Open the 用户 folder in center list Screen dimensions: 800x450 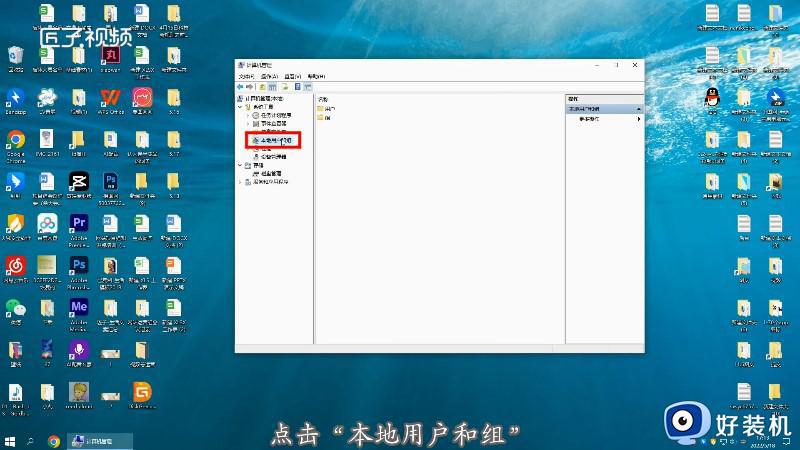tap(326, 109)
